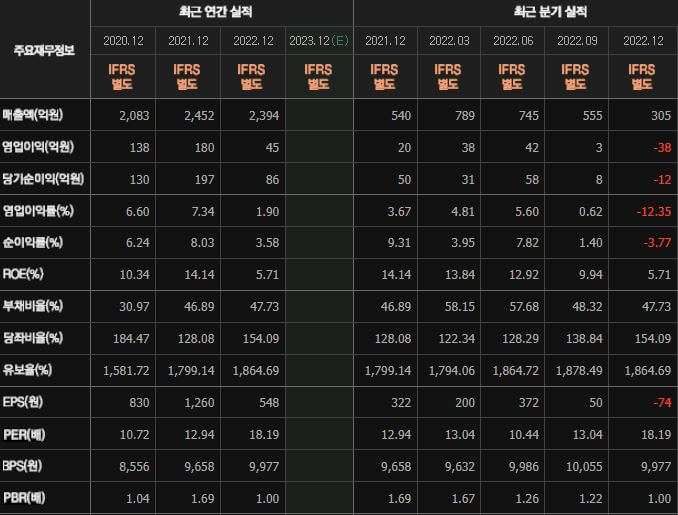Click the BPS(원) row label
The width and height of the screenshot is (678, 515).
tap(22, 466)
